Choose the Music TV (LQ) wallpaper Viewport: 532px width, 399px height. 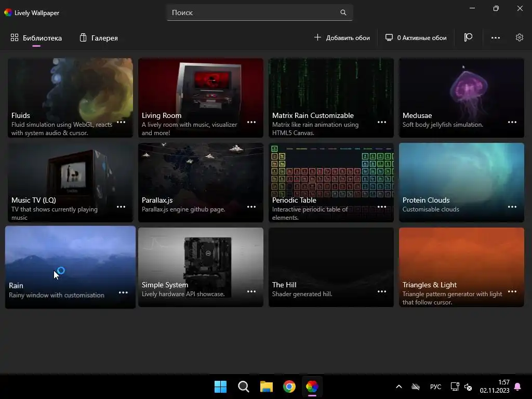(x=70, y=182)
